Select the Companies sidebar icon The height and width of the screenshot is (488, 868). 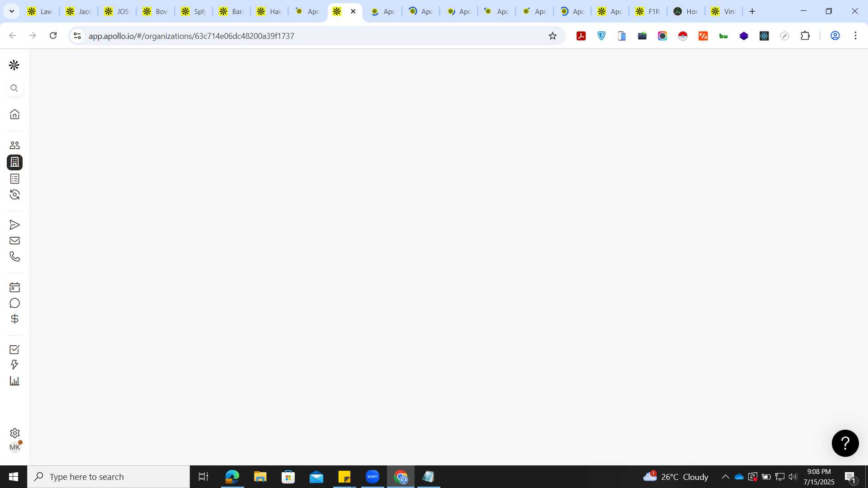pyautogui.click(x=14, y=162)
